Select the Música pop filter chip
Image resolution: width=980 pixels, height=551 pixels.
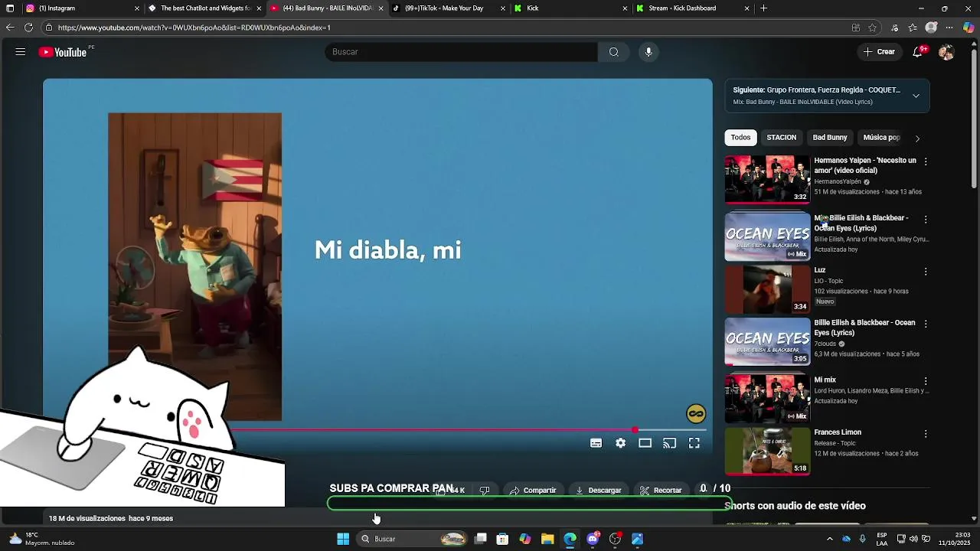tap(881, 138)
